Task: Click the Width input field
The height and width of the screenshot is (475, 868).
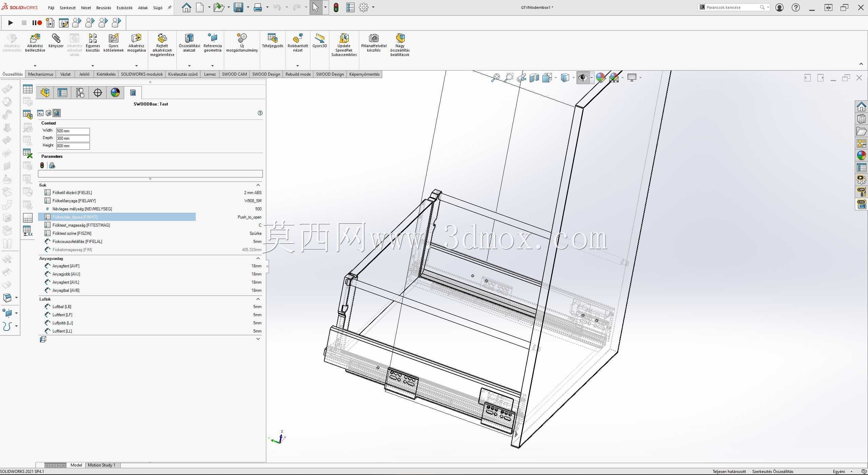Action: pyautogui.click(x=73, y=131)
